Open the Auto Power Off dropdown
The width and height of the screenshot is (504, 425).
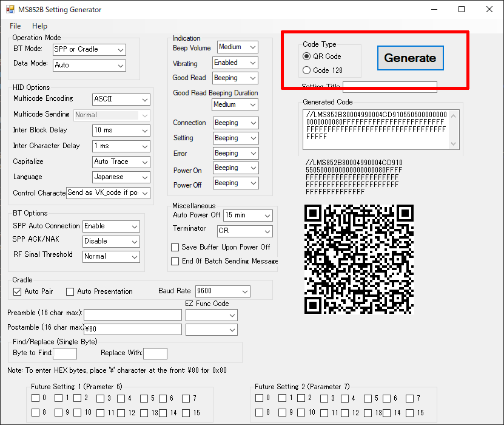[x=248, y=216]
